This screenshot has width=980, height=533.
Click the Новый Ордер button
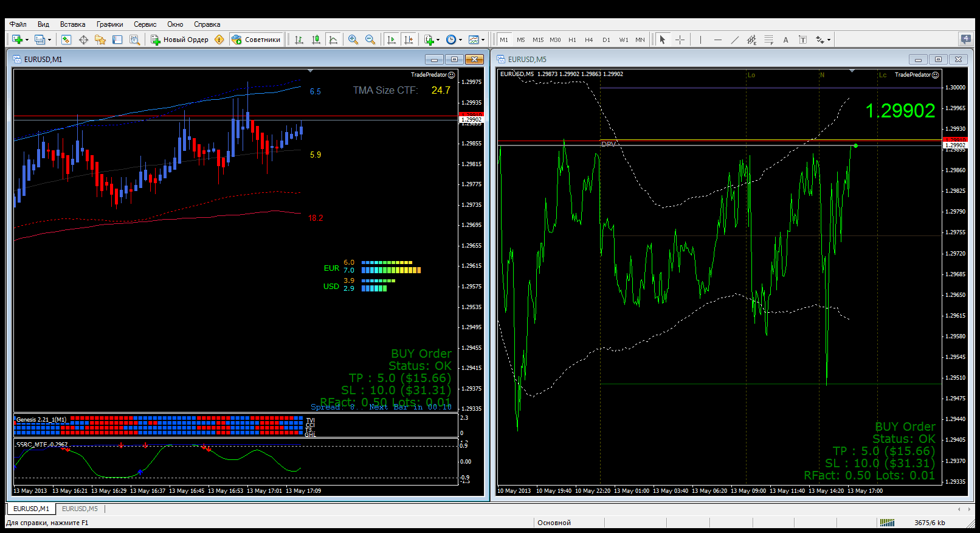pyautogui.click(x=180, y=40)
